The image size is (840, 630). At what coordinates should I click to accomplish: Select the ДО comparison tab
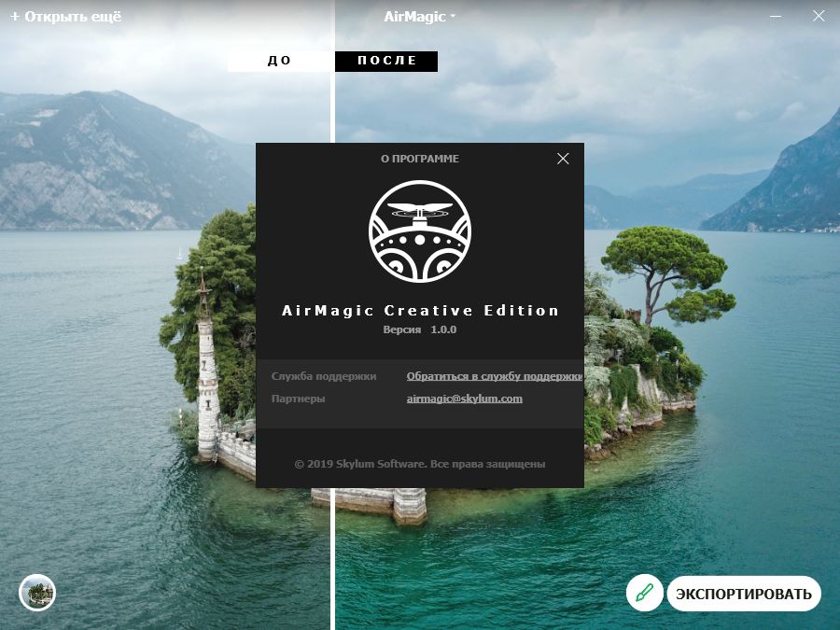(x=280, y=61)
